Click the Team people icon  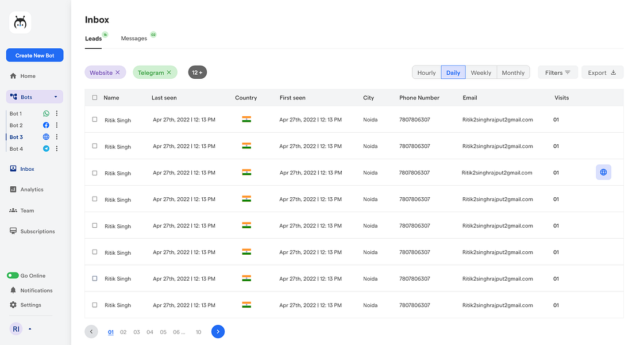(13, 210)
